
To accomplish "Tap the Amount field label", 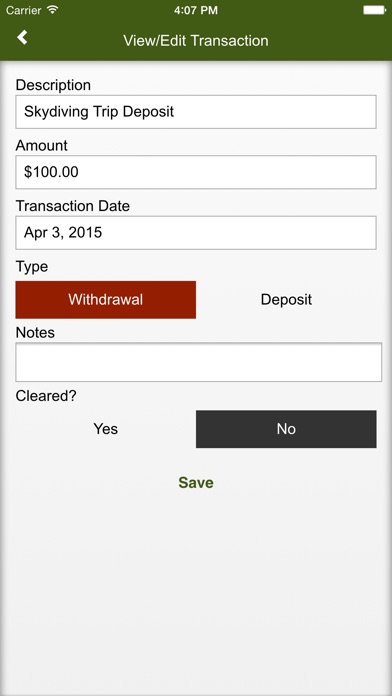I will (x=42, y=145).
